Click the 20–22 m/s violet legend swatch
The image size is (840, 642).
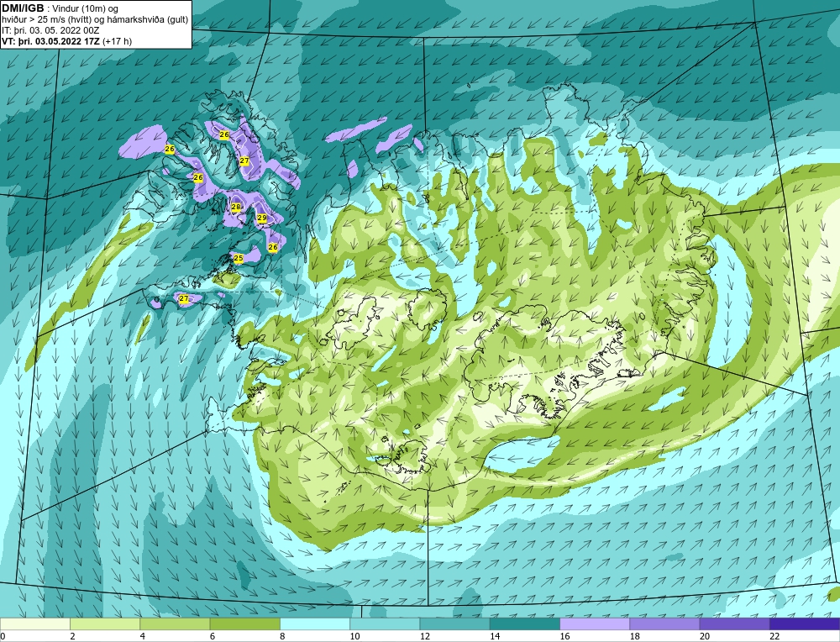(x=734, y=624)
